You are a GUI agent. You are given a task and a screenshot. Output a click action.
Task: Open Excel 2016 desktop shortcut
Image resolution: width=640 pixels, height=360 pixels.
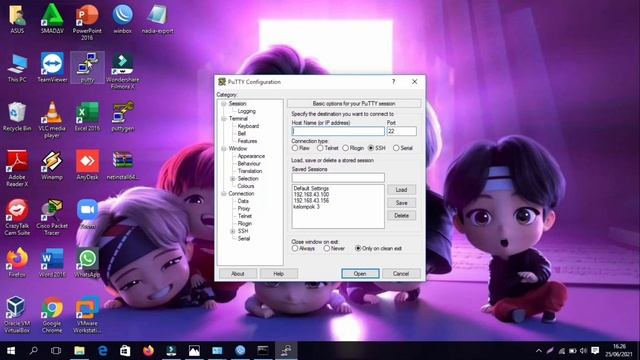[87, 116]
